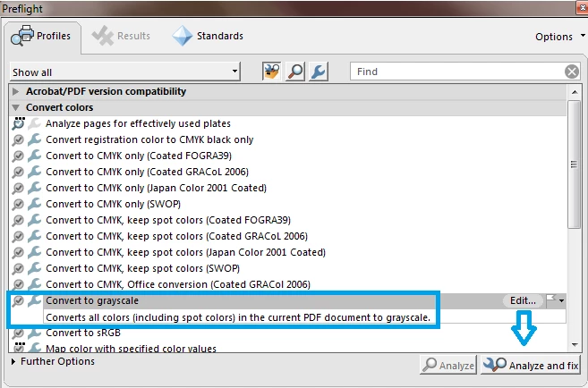
Task: Click wrench icon of Convert to grayscale row
Action: [35, 300]
